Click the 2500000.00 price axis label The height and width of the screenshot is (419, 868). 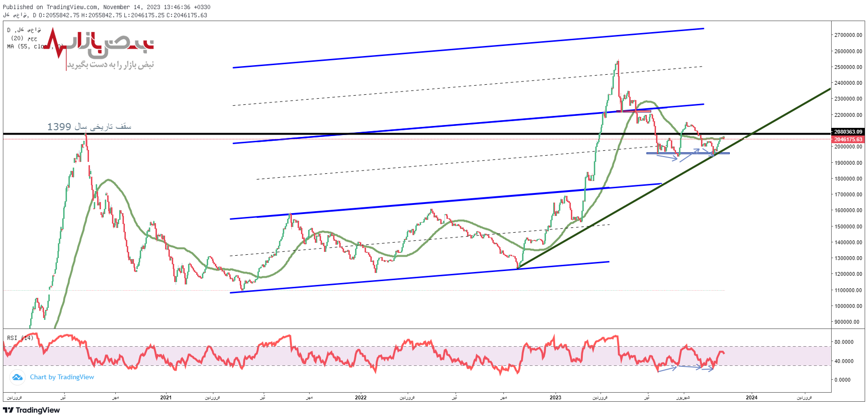tap(848, 67)
